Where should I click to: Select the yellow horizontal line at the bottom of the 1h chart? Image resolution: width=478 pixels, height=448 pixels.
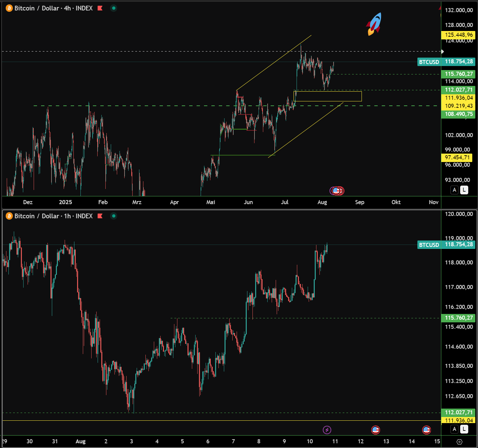point(221,420)
